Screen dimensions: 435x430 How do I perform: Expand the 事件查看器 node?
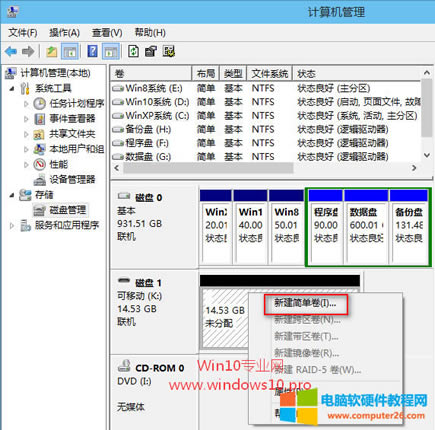[26, 119]
